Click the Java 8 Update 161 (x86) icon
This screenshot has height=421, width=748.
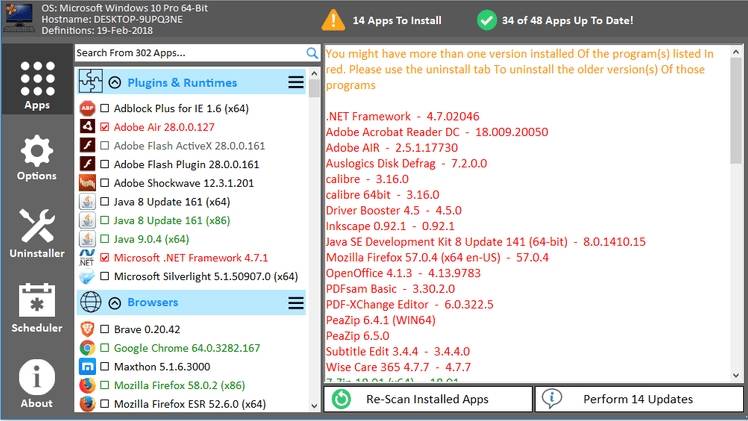coord(87,220)
